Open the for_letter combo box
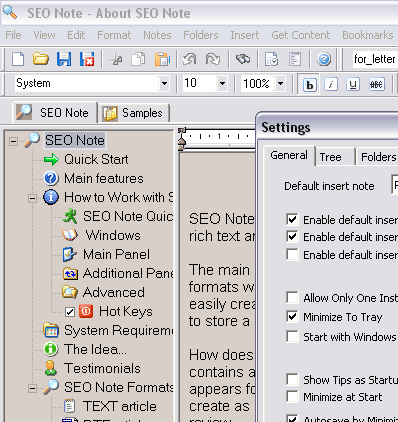Viewport: 398px width, 422px height. [375, 59]
